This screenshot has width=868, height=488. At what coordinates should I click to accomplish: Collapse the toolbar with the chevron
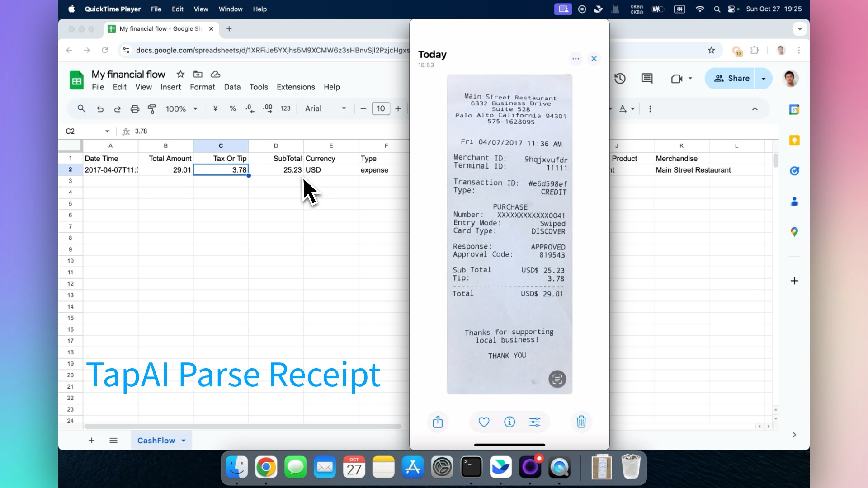tap(755, 108)
